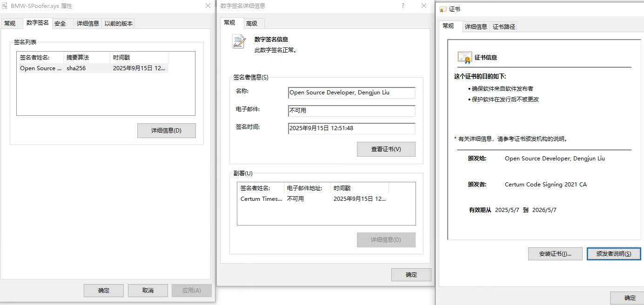Click the digital signature document icon
The width and height of the screenshot is (644, 305).
(x=239, y=41)
